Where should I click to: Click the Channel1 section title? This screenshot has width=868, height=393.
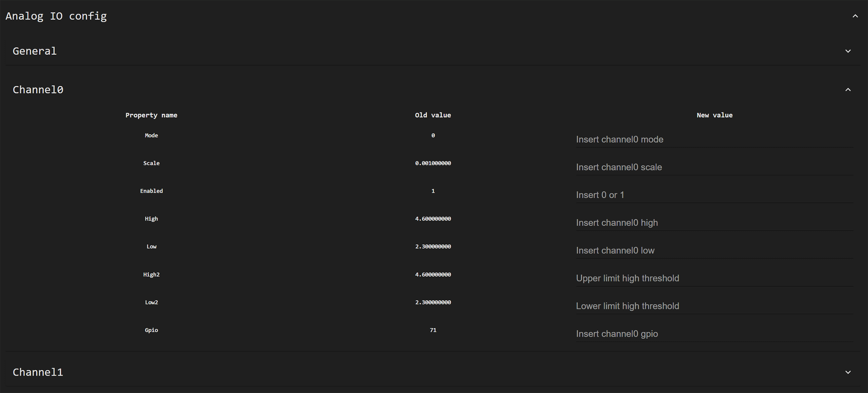click(38, 372)
